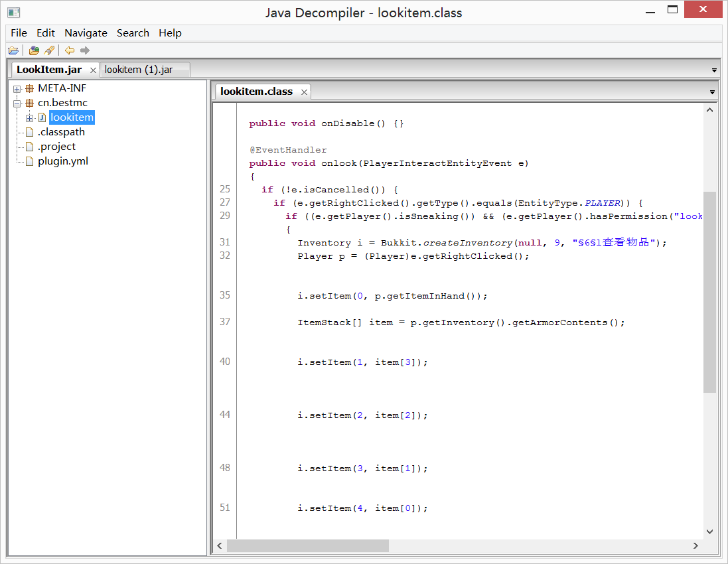Open the tab list dropdown for jar tabs
This screenshot has height=564, width=728.
click(x=714, y=70)
